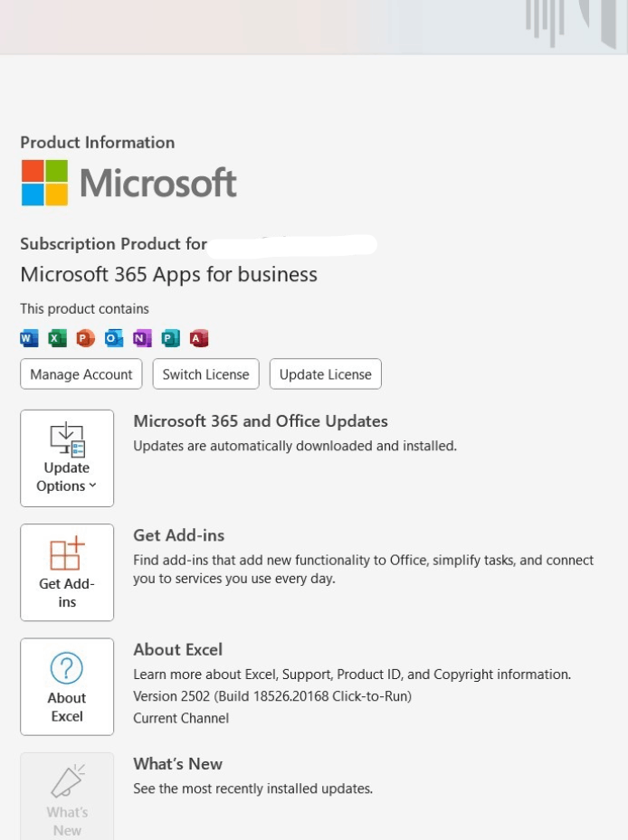
Task: Open the Get Add-ins tile icon
Action: (66, 554)
